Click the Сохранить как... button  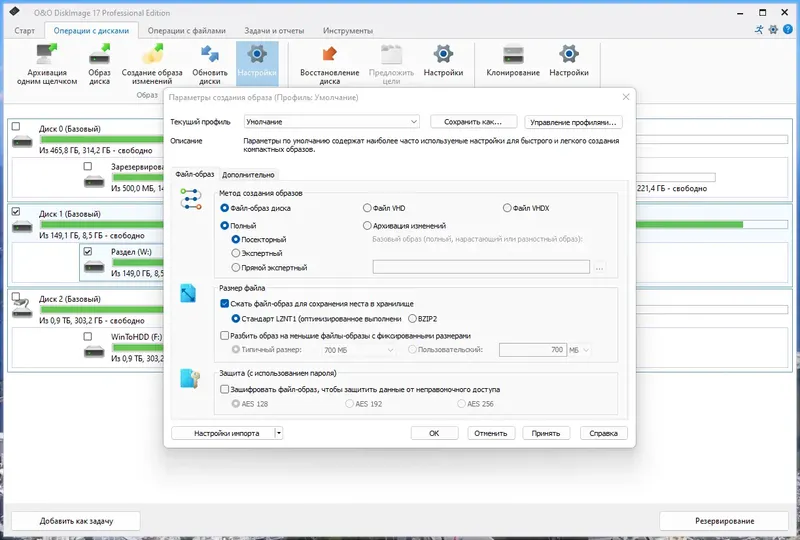473,122
